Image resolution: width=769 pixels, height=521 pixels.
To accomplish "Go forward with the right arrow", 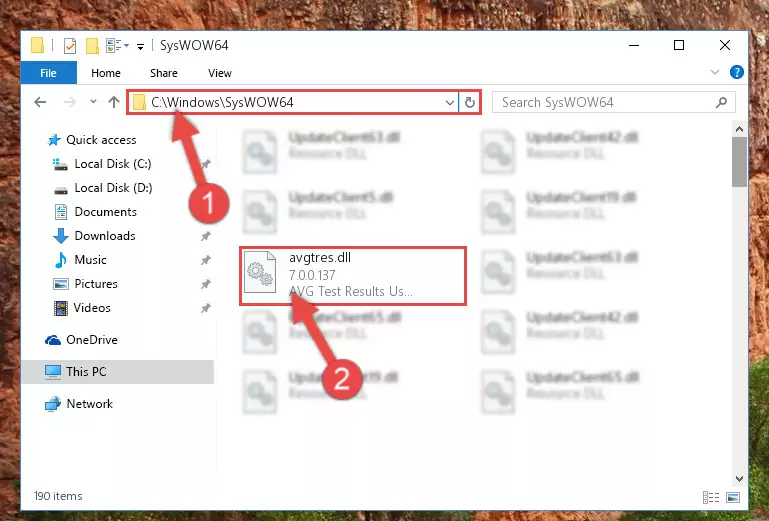I will [x=70, y=102].
